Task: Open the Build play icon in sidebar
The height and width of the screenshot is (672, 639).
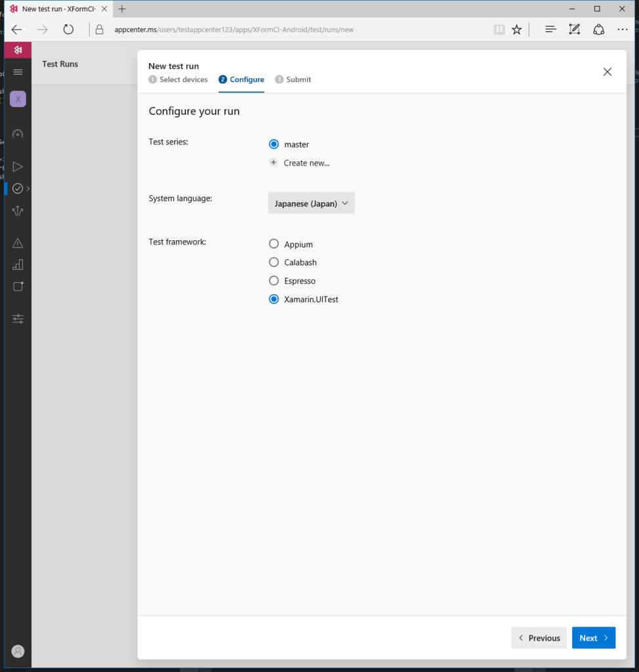Action: (18, 166)
